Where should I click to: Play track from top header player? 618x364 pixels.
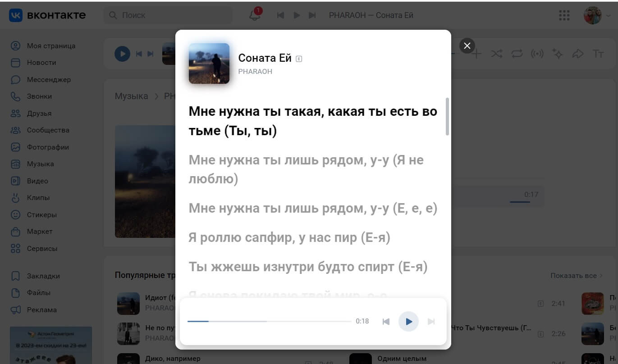pyautogui.click(x=297, y=15)
